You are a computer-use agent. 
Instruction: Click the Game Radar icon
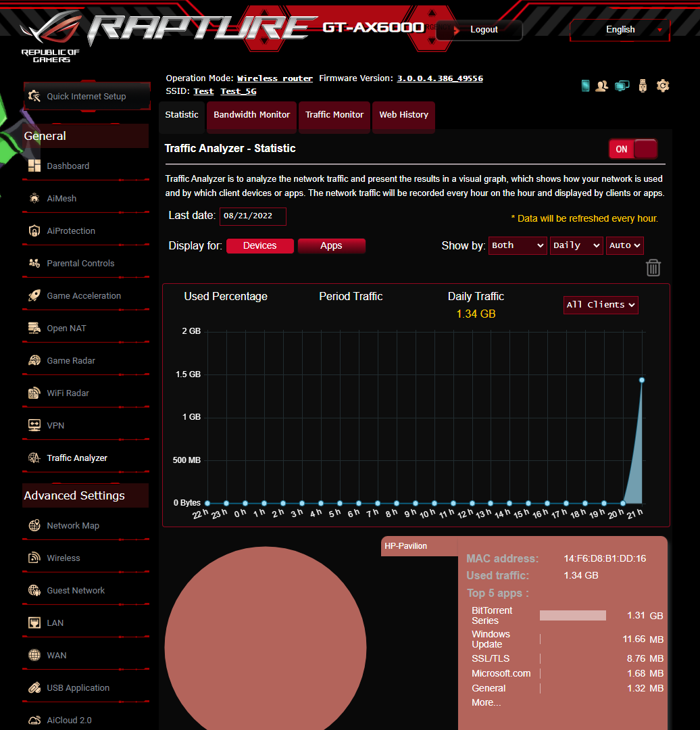tap(34, 360)
